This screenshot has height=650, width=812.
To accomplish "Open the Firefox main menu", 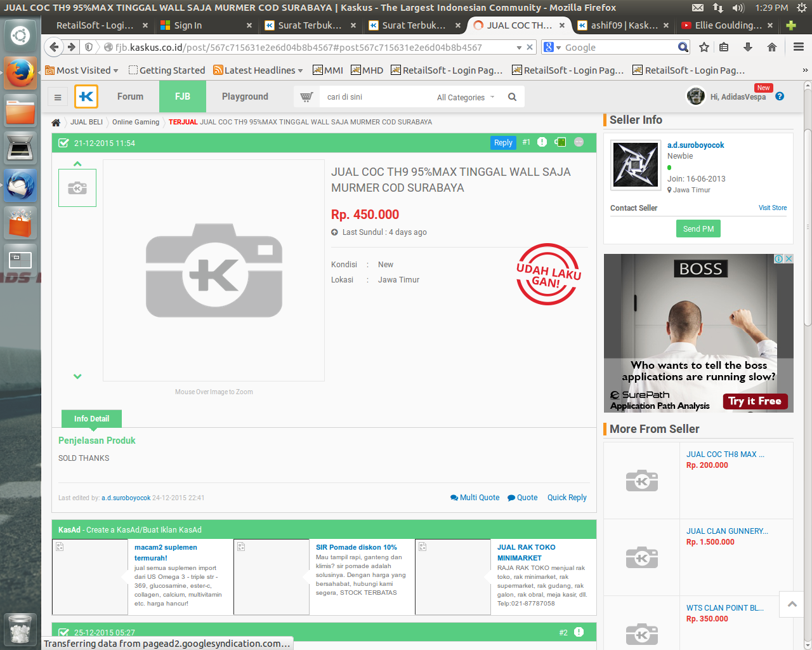I will pyautogui.click(x=799, y=47).
